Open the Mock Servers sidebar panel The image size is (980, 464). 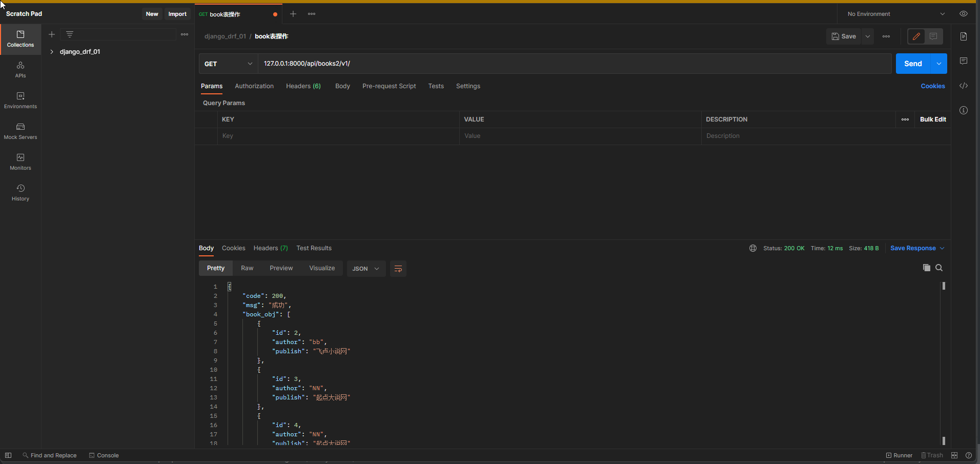click(21, 131)
